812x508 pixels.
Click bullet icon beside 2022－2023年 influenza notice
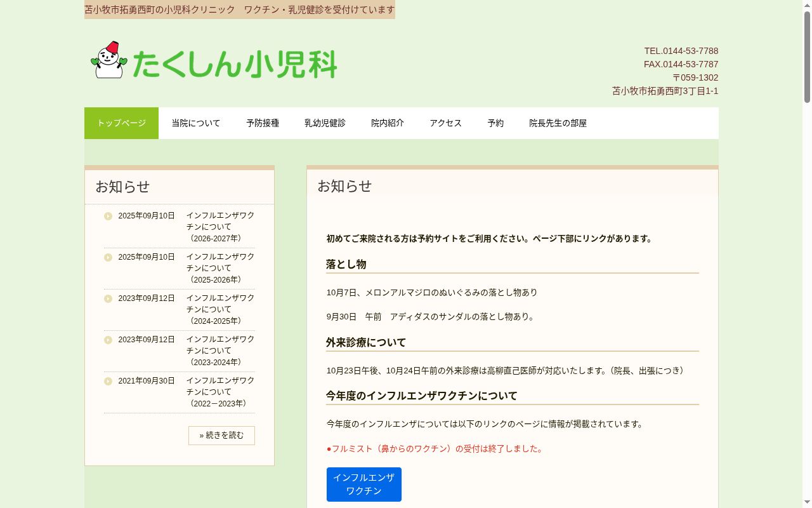pyautogui.click(x=108, y=381)
